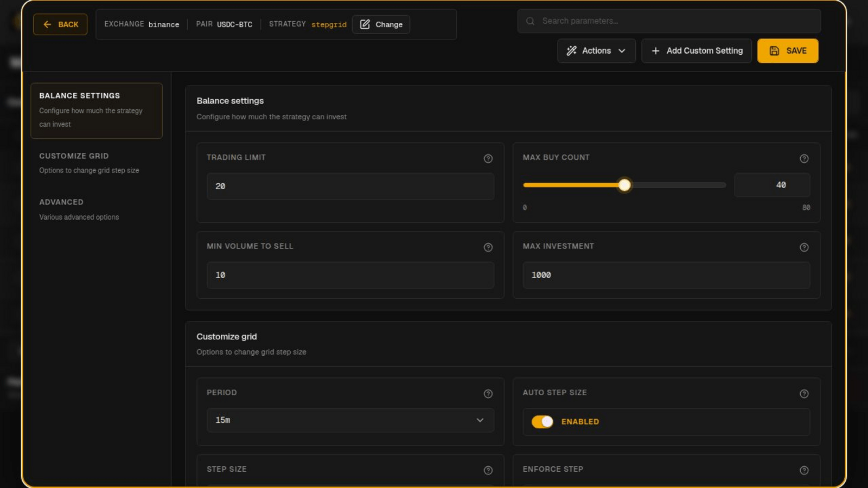The image size is (868, 488).
Task: Click the help icon for Enforce Step
Action: pos(804,470)
